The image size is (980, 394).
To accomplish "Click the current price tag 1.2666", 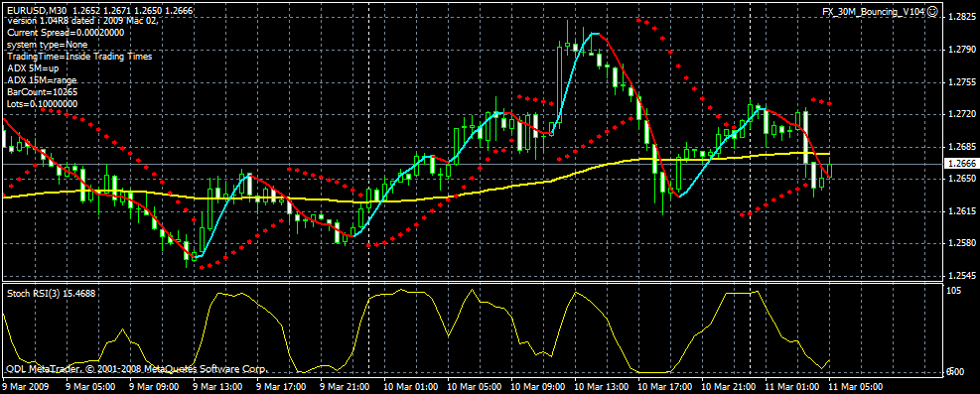I will [x=961, y=164].
